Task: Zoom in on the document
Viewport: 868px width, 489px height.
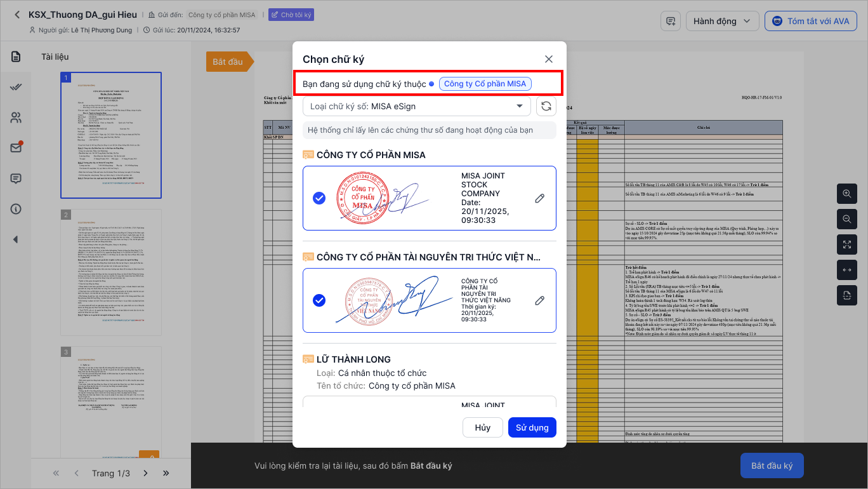Action: 847,194
